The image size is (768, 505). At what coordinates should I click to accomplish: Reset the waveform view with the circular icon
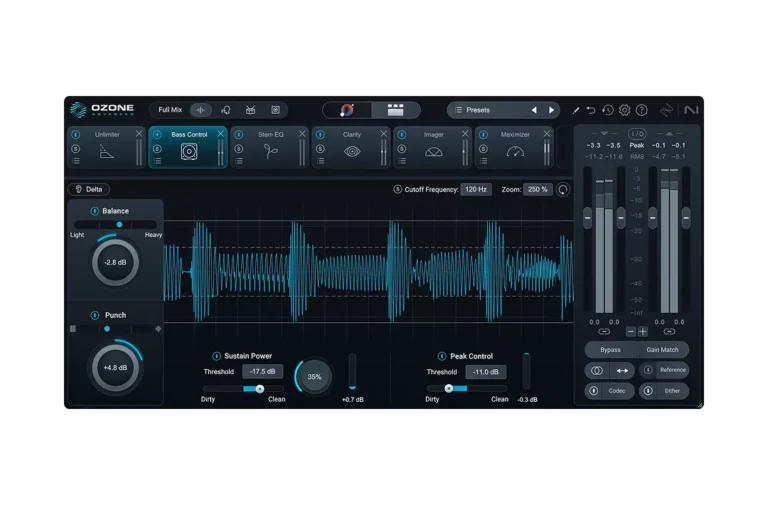[563, 190]
